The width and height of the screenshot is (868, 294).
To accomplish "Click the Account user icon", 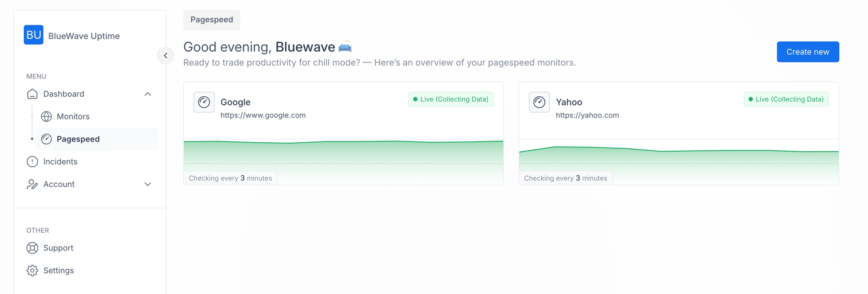I will tap(32, 184).
